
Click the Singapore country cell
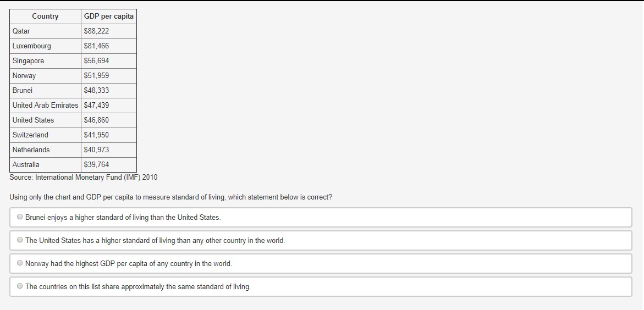45,61
